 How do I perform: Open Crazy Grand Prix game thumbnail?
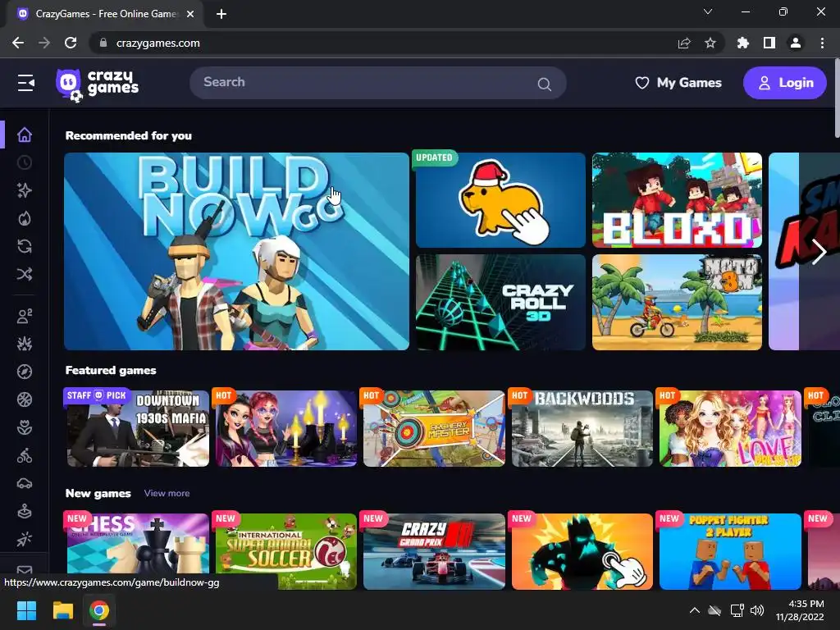(434, 551)
